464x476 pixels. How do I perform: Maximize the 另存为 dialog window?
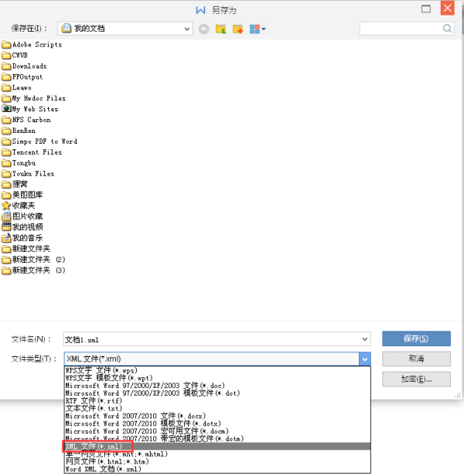click(x=426, y=8)
